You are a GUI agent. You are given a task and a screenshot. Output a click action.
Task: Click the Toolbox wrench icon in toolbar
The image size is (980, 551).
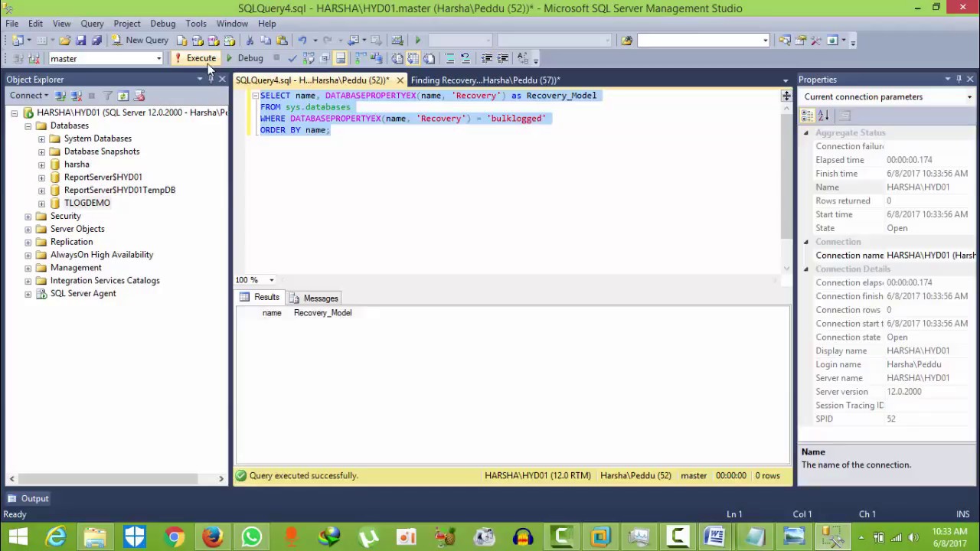[816, 40]
